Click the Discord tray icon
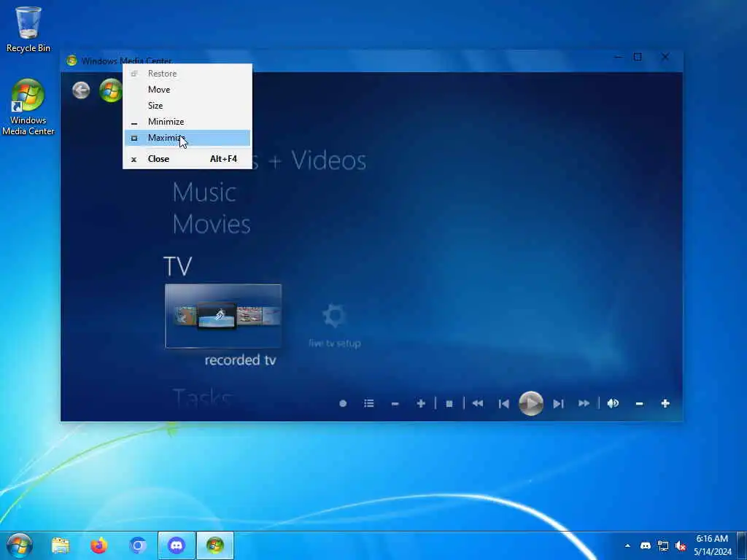Image resolution: width=747 pixels, height=560 pixels. click(646, 546)
